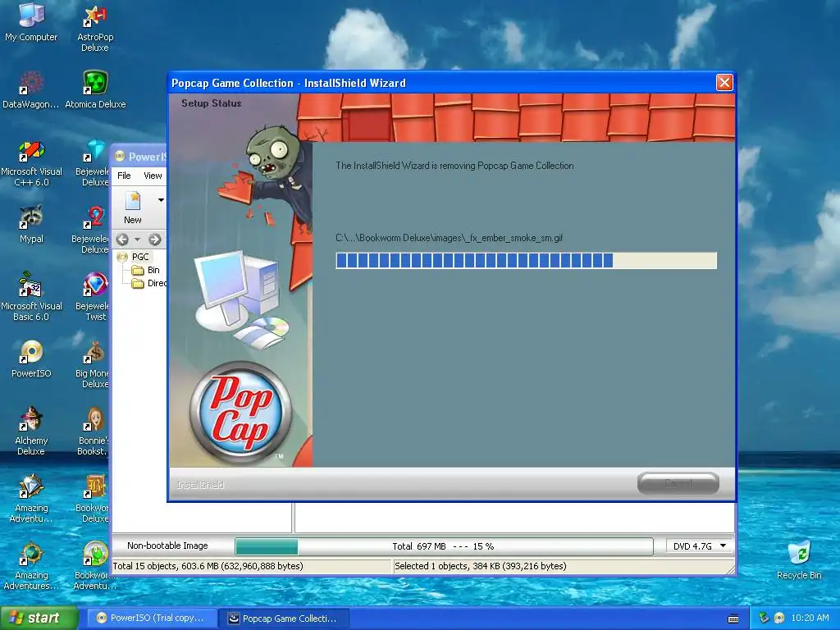Click the PowerISO window title bar
This screenshot has height=630, width=840.
[x=139, y=157]
